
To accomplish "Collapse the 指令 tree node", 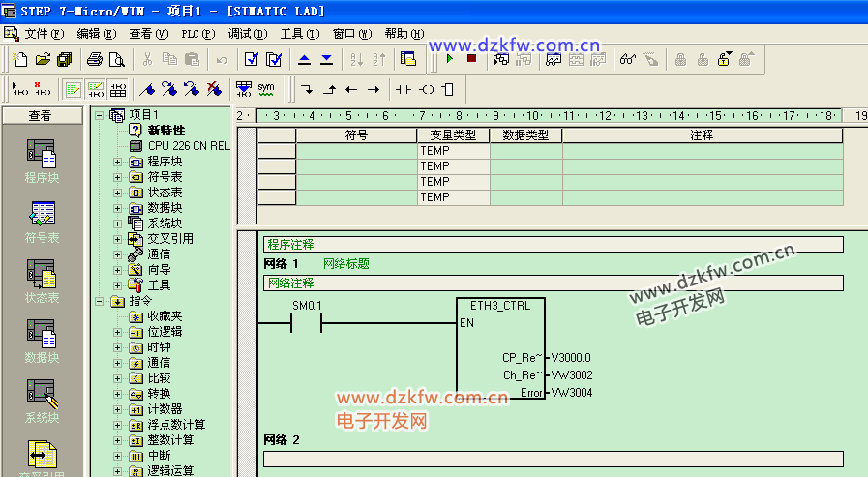I will (x=102, y=301).
